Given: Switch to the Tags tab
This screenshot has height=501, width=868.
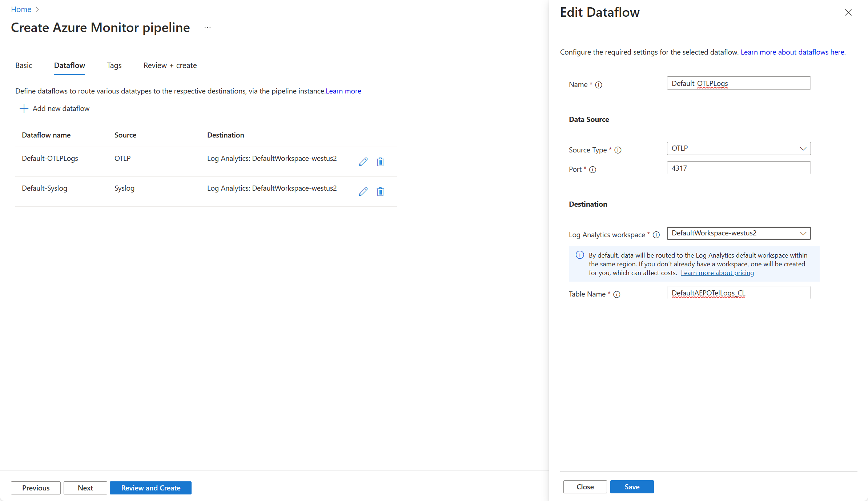Looking at the screenshot, I should (114, 65).
